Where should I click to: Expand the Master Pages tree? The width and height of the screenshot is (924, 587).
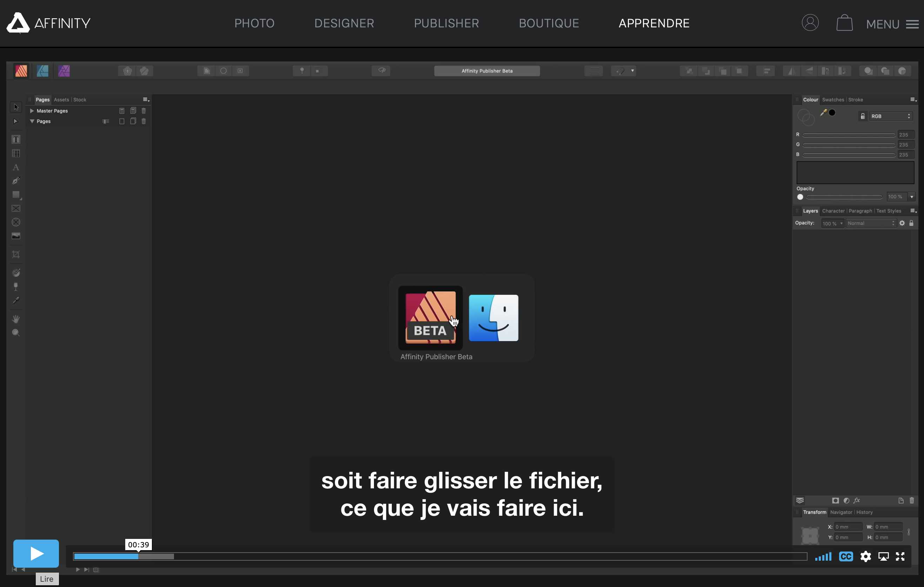click(x=32, y=111)
